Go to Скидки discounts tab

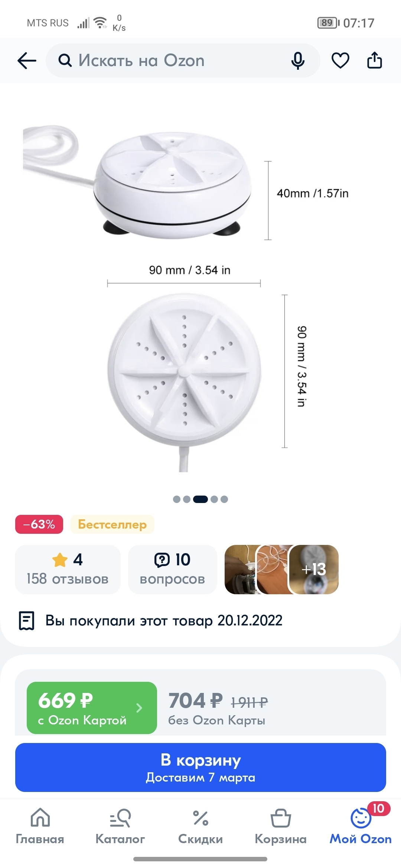pos(200,826)
